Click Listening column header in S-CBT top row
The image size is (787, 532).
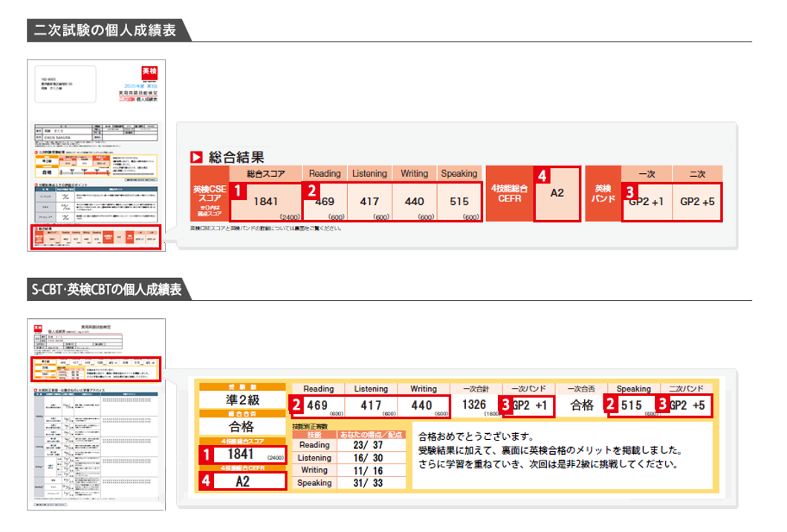pos(371,389)
